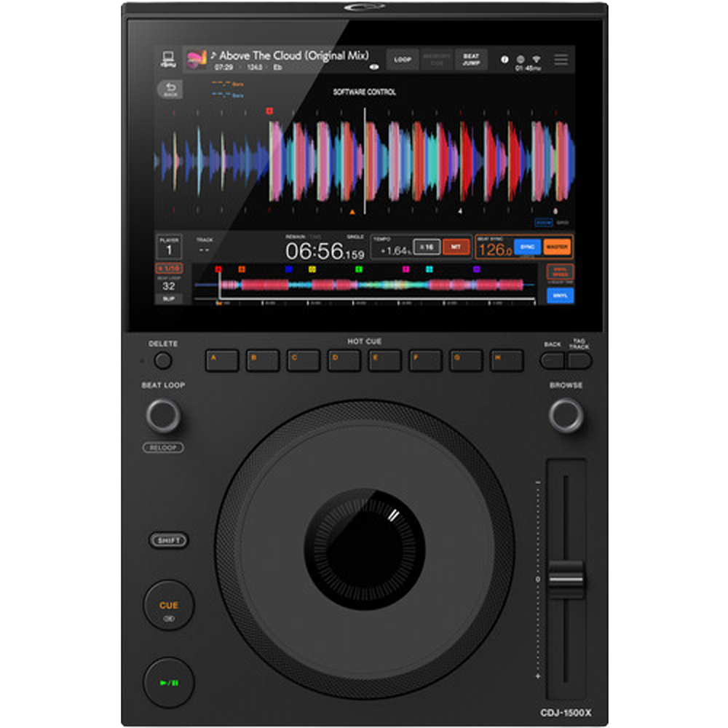Seek within the overview waveform strip
Screen dimensions: 728x728
point(365,285)
